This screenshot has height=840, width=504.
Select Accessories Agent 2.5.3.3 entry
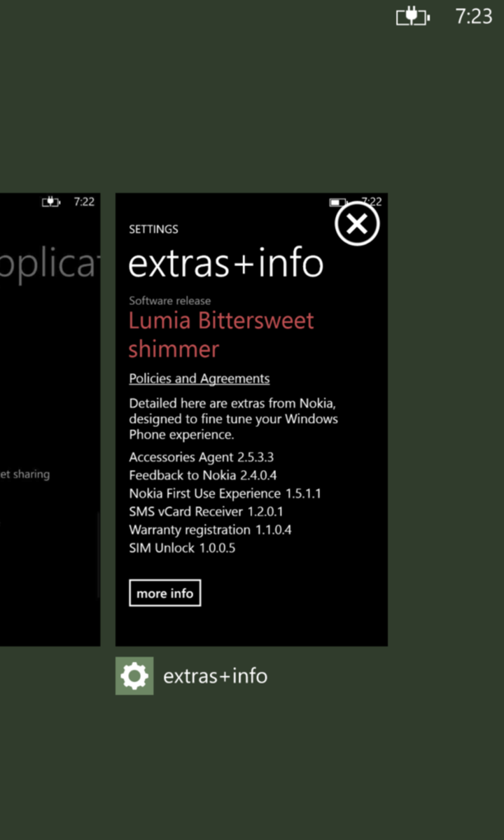point(201,457)
